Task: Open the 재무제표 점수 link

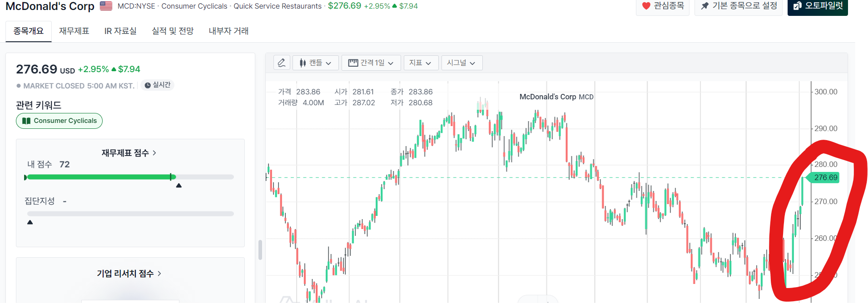Action: (x=129, y=153)
